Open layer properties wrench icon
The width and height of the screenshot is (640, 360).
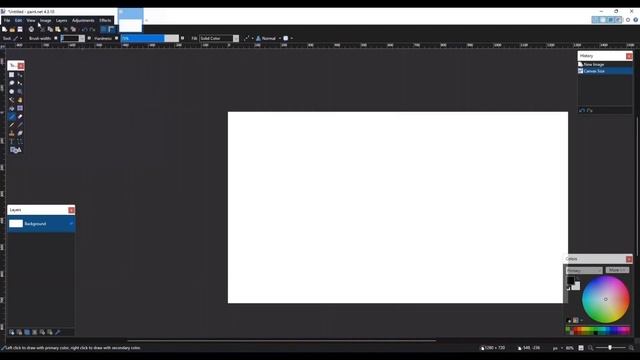(x=58, y=332)
